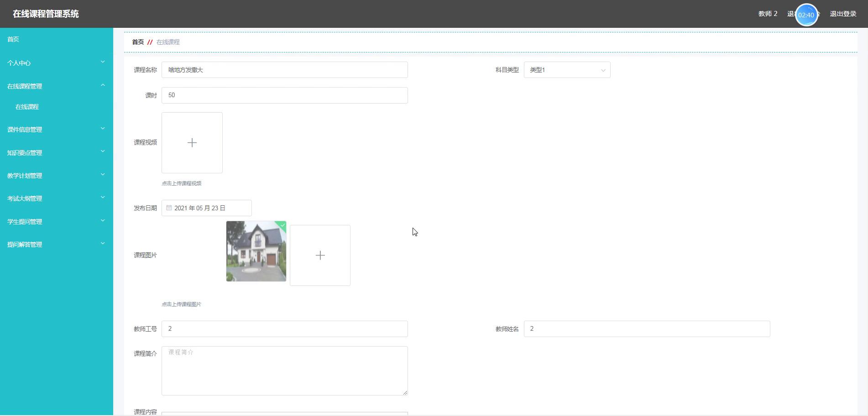Viewport: 868px width, 416px height.
Task: Click the 课程简介 text area
Action: pyautogui.click(x=284, y=370)
